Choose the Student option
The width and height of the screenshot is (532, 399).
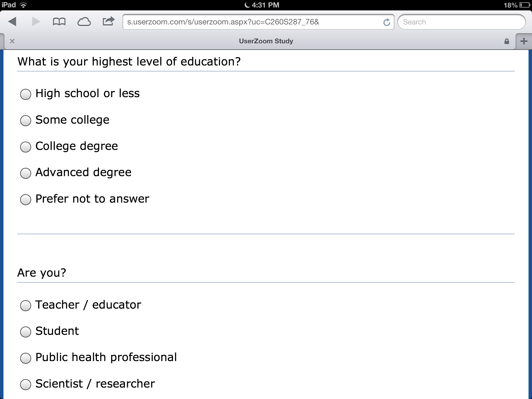pos(25,332)
